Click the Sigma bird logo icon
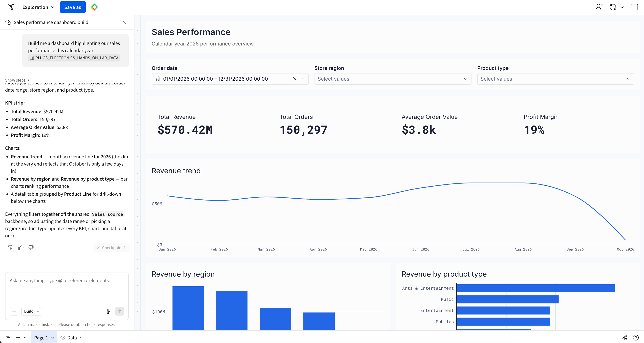Image resolution: width=644 pixels, height=343 pixels. pyautogui.click(x=11, y=7)
